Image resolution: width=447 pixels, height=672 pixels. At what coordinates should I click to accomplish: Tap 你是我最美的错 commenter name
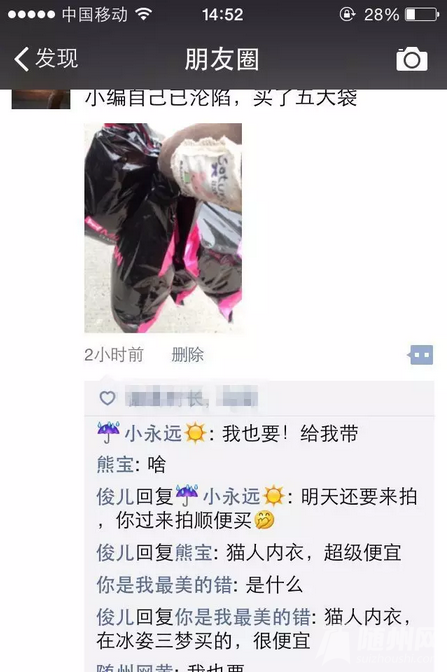tap(164, 585)
